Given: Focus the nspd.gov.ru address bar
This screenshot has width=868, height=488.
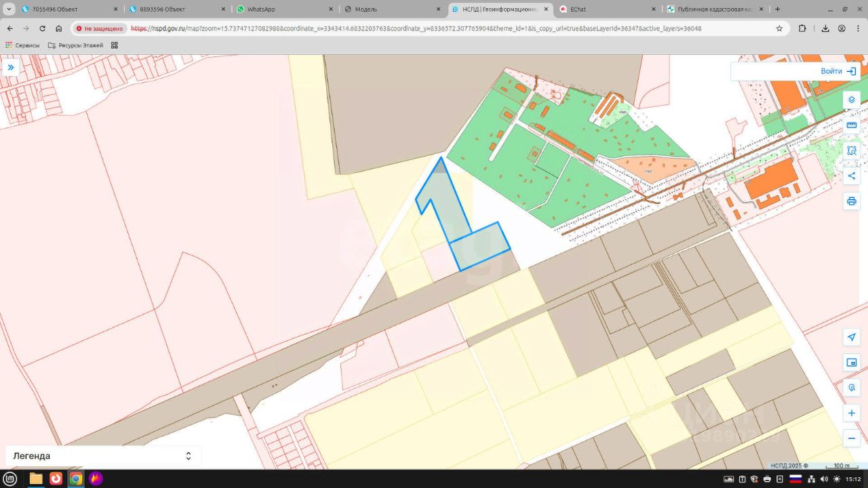Looking at the screenshot, I should [x=416, y=28].
